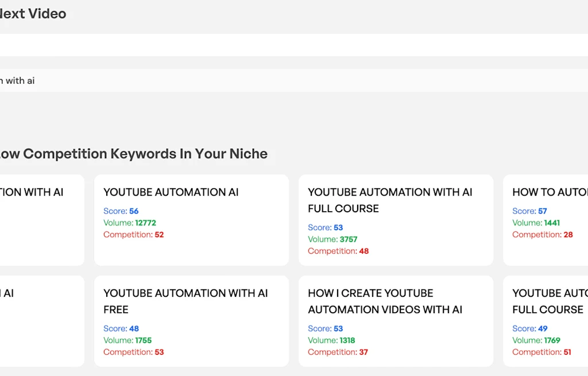The image size is (588, 376).
Task: Click the search input containing 'with ai'
Action: [294, 80]
